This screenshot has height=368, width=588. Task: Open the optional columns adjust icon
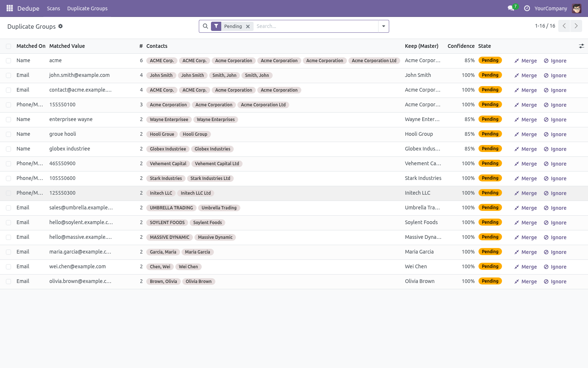(581, 46)
